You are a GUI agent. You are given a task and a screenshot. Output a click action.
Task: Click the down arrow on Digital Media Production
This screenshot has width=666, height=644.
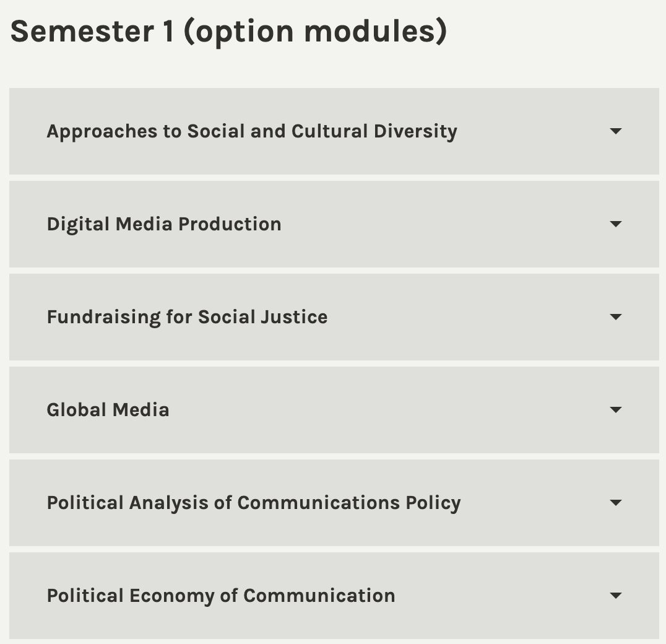tap(615, 224)
